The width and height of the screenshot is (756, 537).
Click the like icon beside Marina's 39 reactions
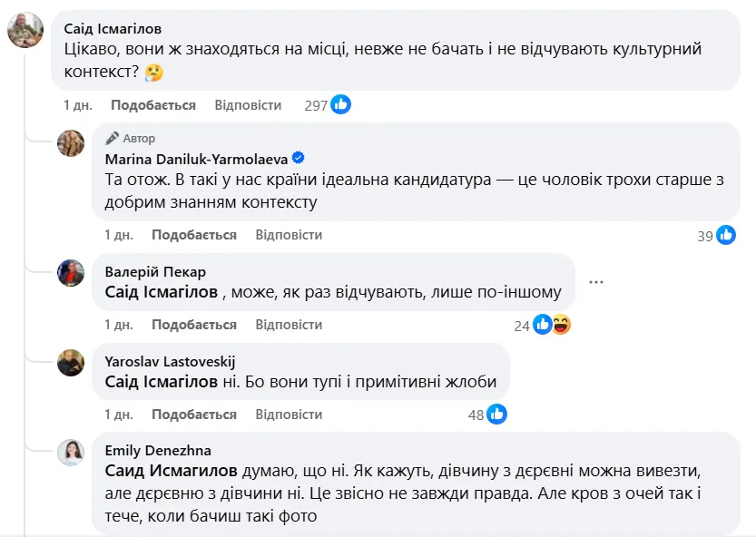725,234
